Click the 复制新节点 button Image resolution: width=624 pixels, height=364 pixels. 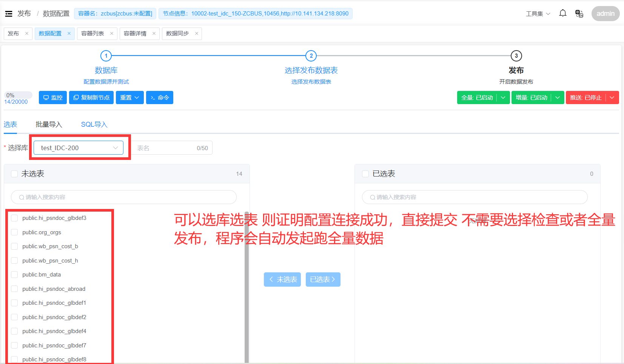click(91, 98)
